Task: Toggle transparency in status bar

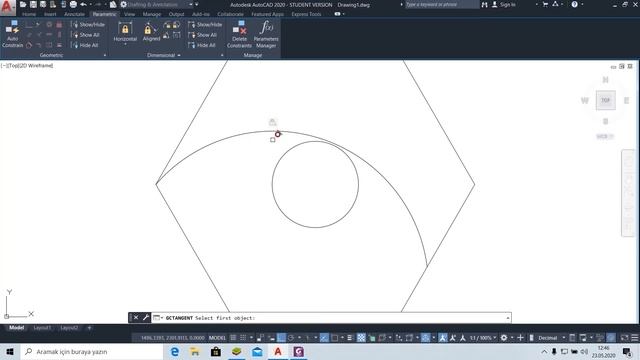Action: point(361,338)
